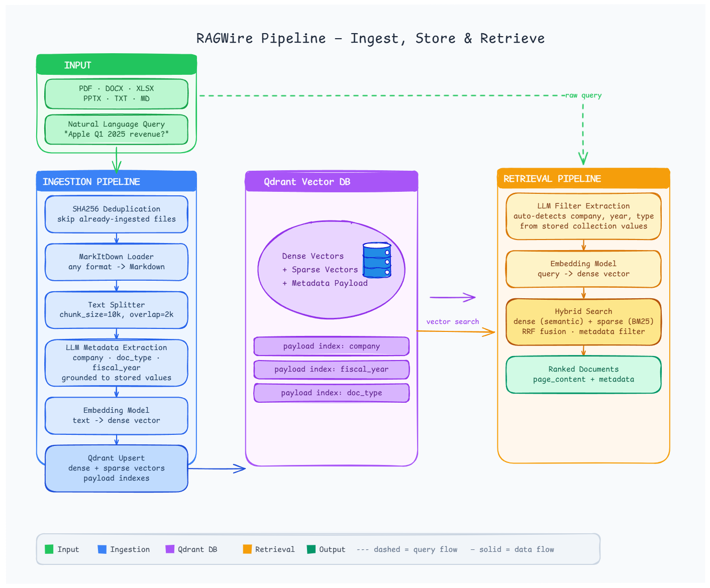Click the dark green Output legend swatch
710x588 pixels.
point(311,549)
